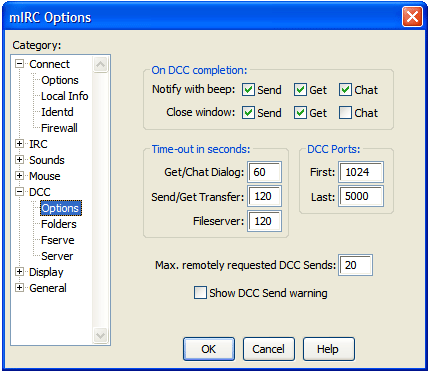This screenshot has width=428, height=371.
Task: Focus the DCC Ports Last field
Action: 361,196
